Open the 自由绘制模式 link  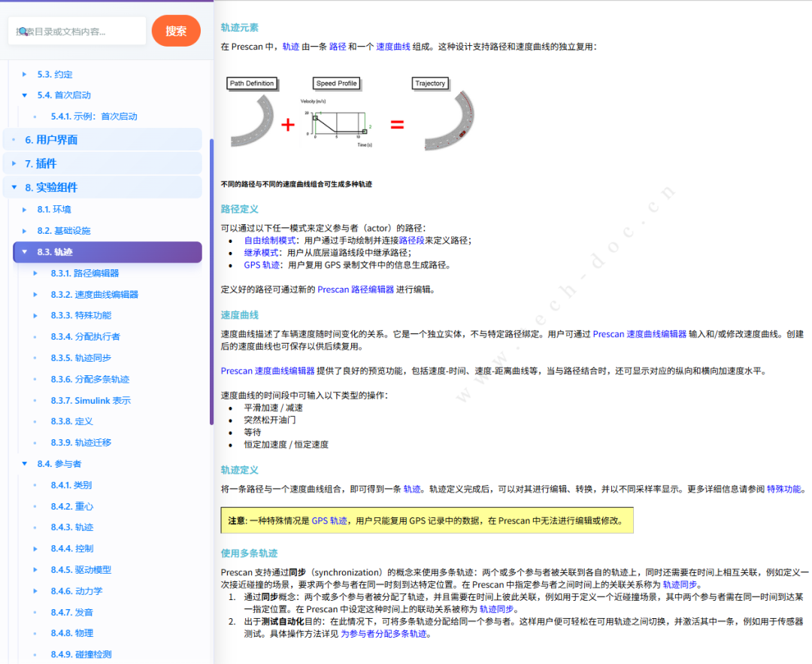click(270, 241)
